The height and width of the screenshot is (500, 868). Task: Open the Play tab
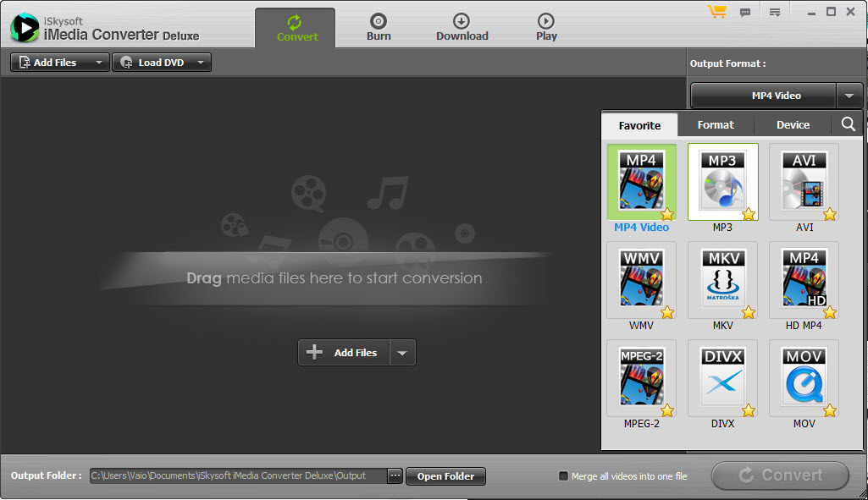tap(546, 28)
